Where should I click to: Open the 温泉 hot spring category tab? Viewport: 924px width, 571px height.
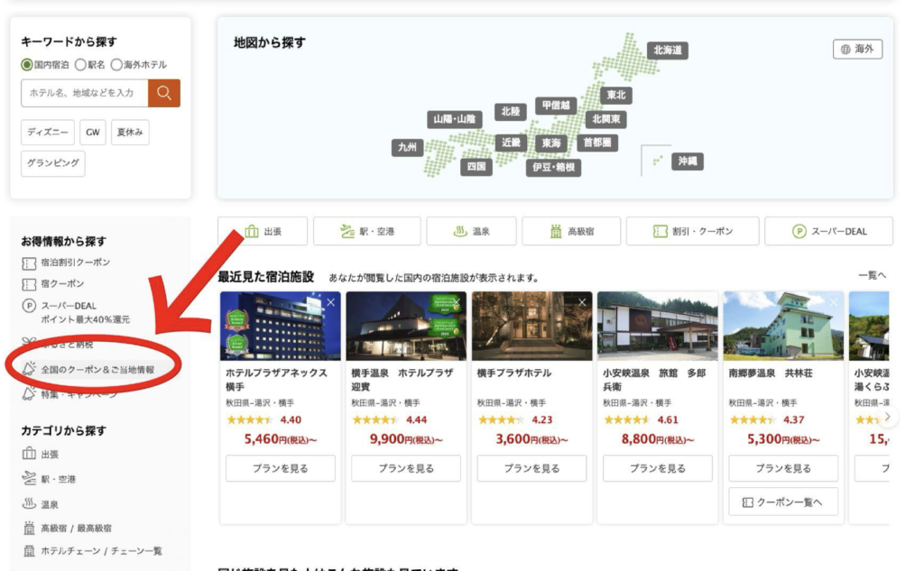pyautogui.click(x=471, y=231)
